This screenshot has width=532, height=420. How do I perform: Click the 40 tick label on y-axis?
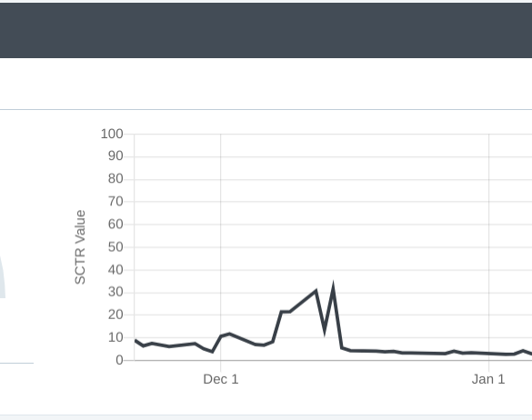pyautogui.click(x=115, y=270)
